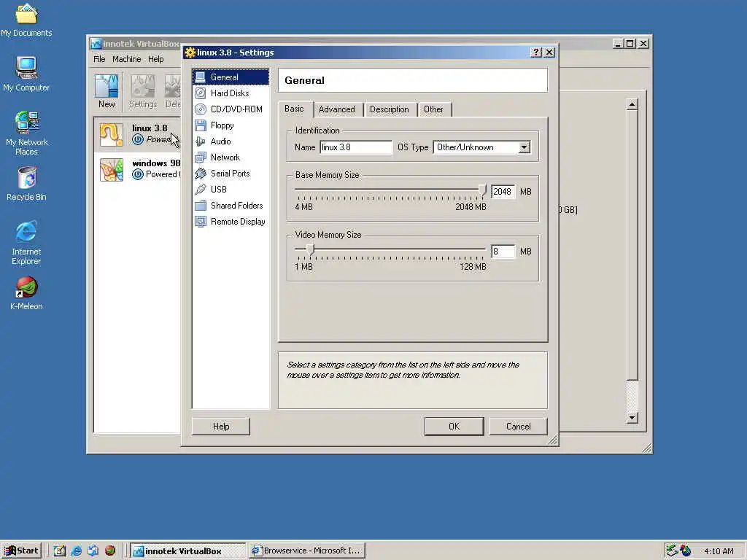This screenshot has width=747, height=560.
Task: Open My Computer desktop icon
Action: (x=26, y=74)
